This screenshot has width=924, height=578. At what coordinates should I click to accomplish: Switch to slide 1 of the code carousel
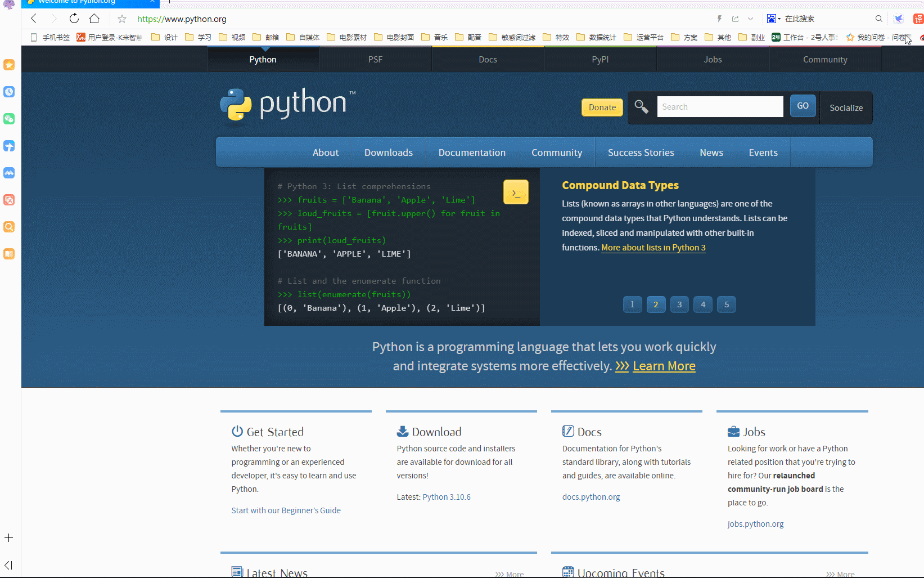click(632, 304)
